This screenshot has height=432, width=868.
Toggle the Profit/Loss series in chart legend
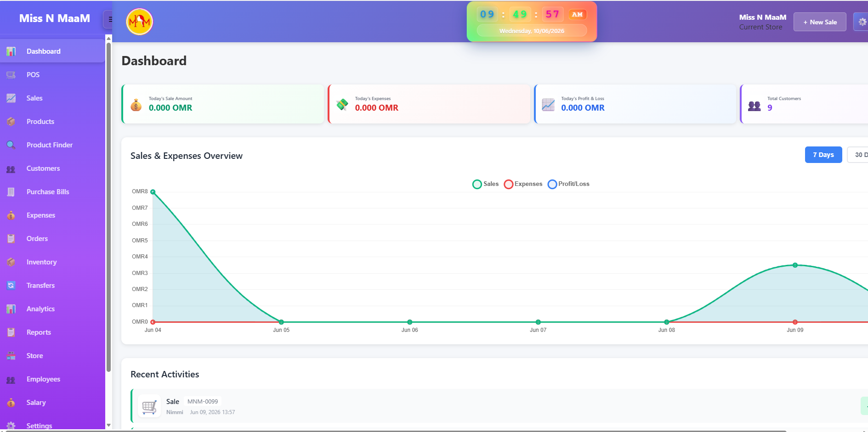[x=569, y=184]
